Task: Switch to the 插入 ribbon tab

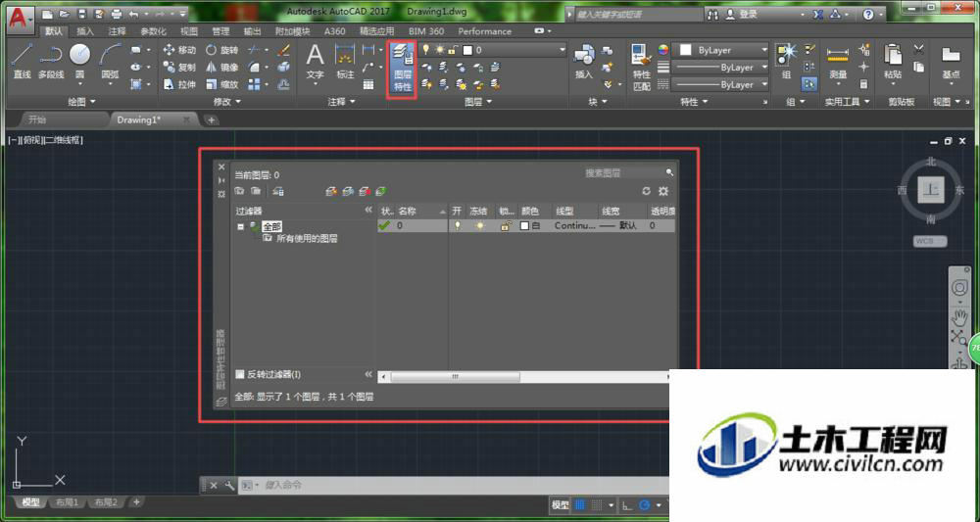Action: pos(85,31)
